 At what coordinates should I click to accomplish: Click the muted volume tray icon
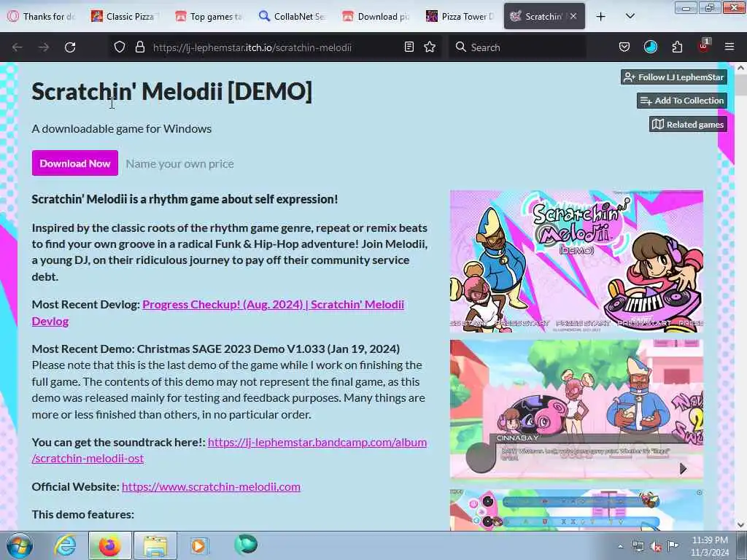point(656,546)
